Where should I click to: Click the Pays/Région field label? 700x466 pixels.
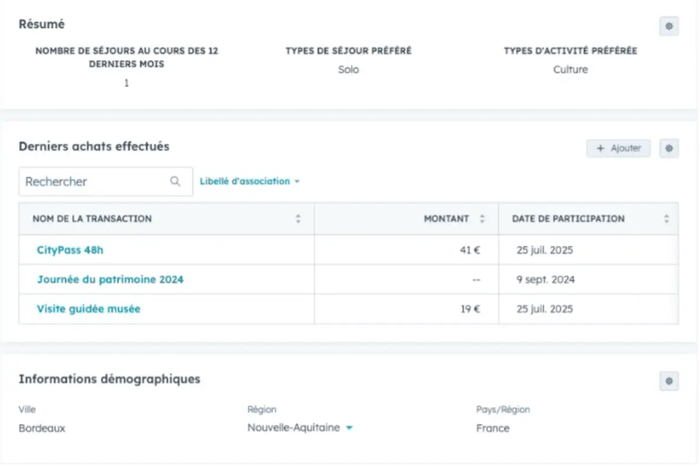503,409
